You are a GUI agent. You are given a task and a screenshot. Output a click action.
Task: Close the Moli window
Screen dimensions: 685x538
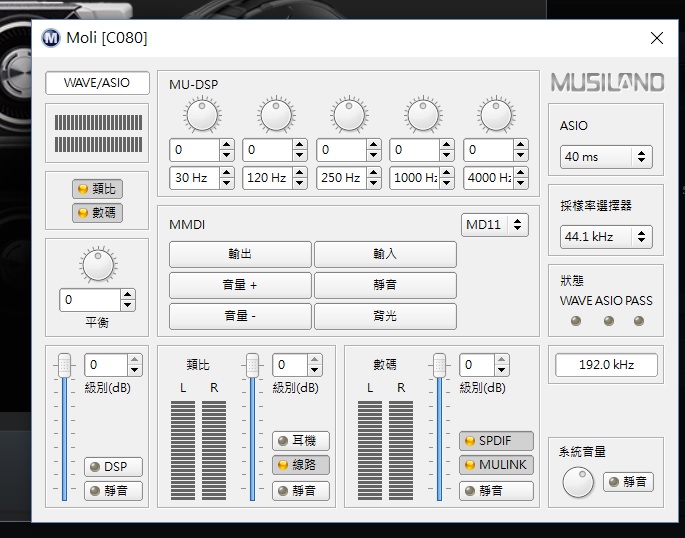tap(657, 38)
